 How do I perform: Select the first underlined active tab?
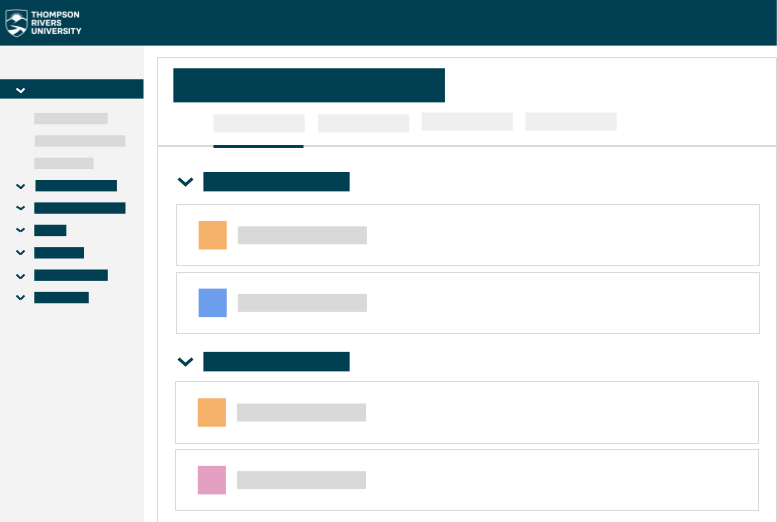coord(259,123)
